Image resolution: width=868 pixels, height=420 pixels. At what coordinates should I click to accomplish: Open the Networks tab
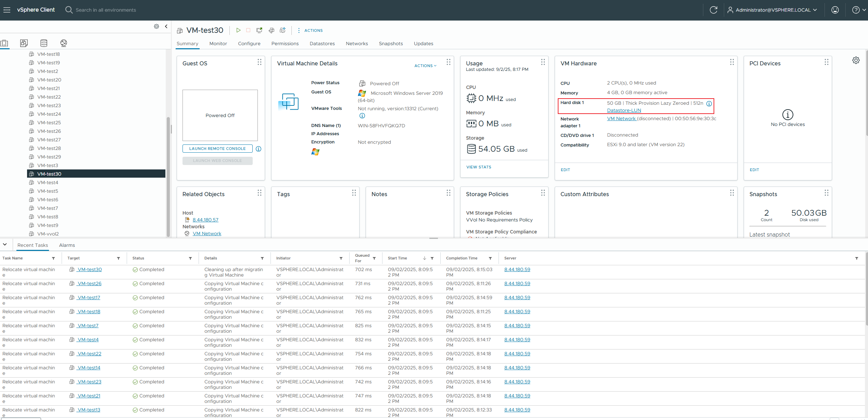point(357,43)
